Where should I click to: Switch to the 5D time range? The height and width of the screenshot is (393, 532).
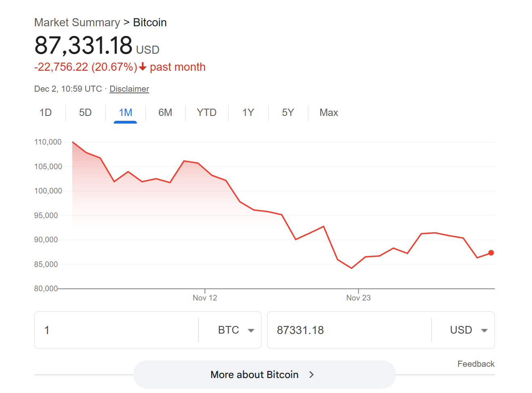85,113
